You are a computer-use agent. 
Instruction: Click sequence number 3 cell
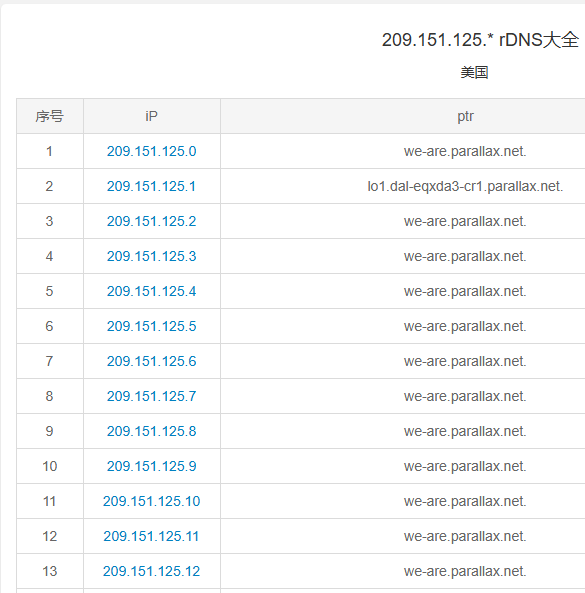point(50,221)
